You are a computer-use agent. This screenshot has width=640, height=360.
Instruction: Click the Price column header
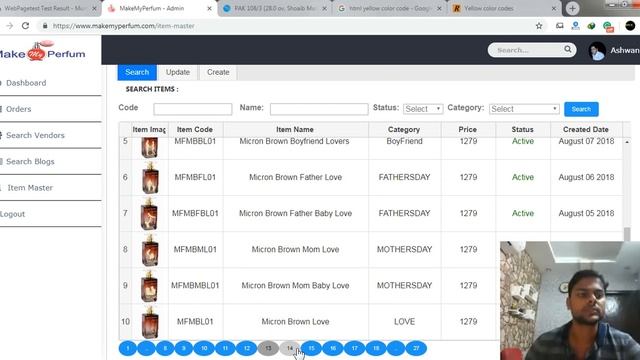pos(468,129)
